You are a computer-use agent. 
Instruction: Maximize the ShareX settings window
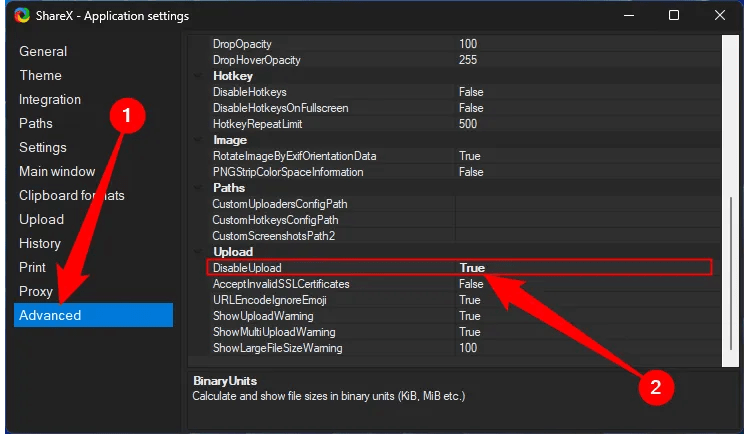pos(674,16)
